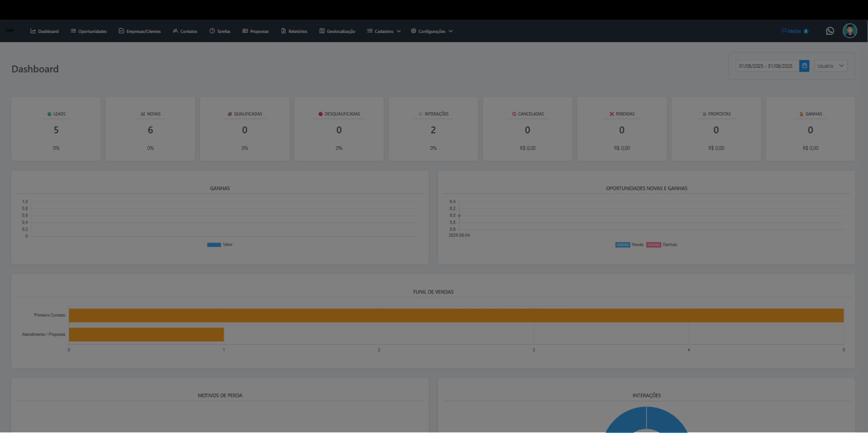This screenshot has height=433, width=868.
Task: Open Contatos using the people icon
Action: tap(175, 31)
